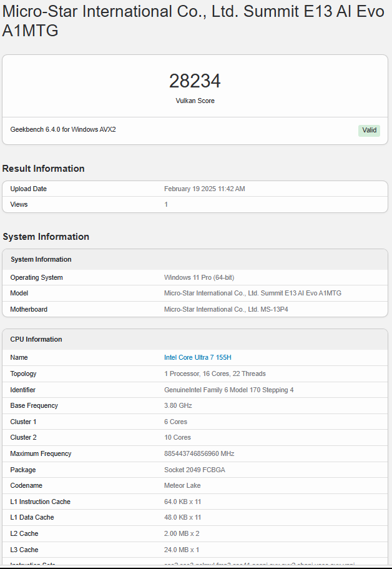Select the 885443746856960 MHz value
Viewport: 392px width, 569px height.
coord(199,454)
